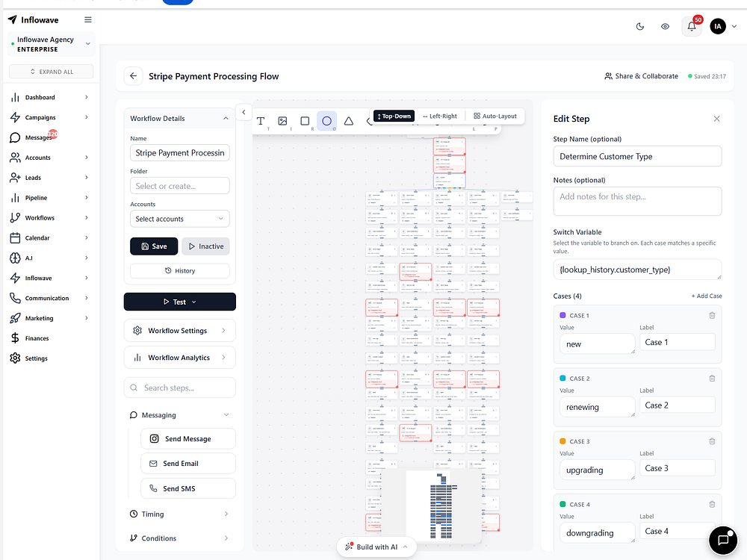The width and height of the screenshot is (747, 560).
Task: Open the chat support bubble
Action: pos(723,540)
